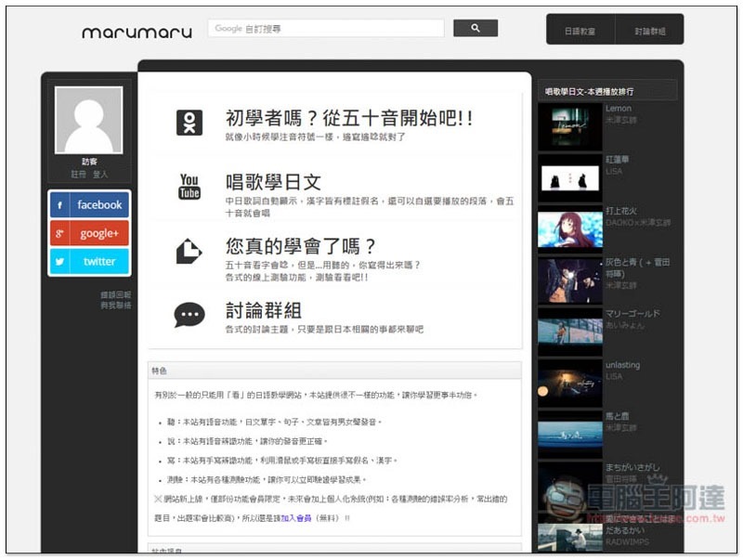743x560 pixels.
Task: Click the twitter bird icon
Action: pos(59,262)
